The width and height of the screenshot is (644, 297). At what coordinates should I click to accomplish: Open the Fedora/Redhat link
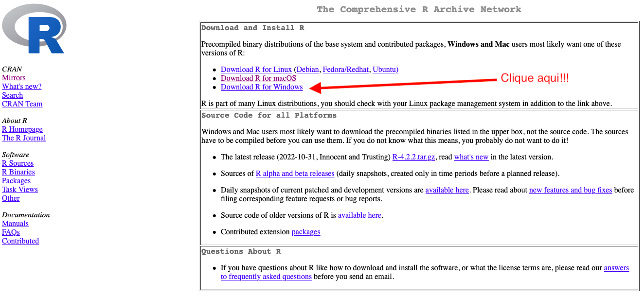(x=346, y=70)
